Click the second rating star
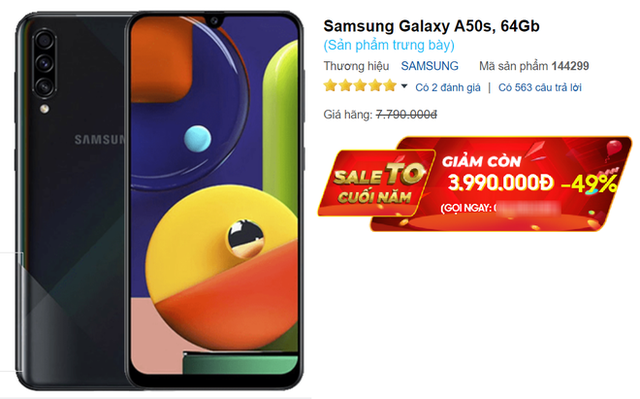640x399 pixels. tap(345, 86)
